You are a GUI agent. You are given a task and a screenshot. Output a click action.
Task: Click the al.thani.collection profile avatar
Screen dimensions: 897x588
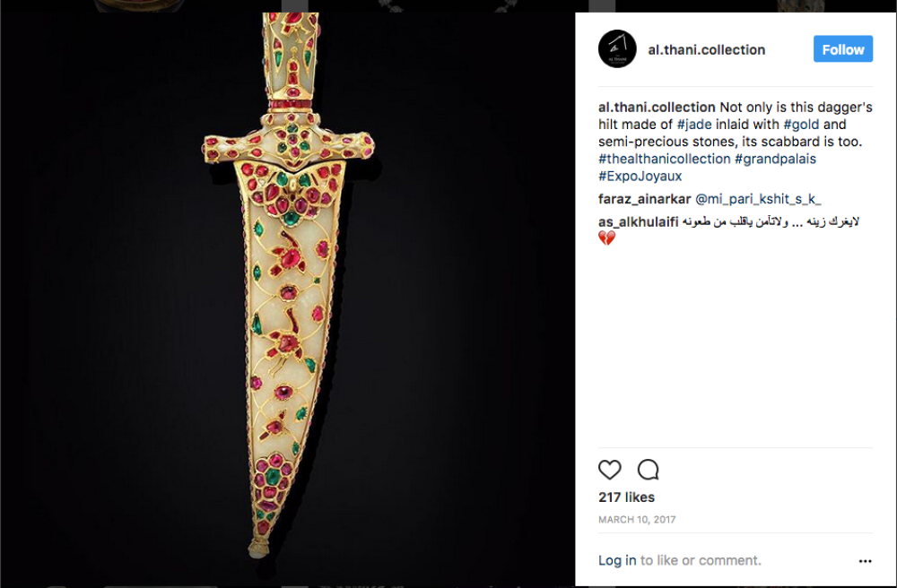(617, 49)
